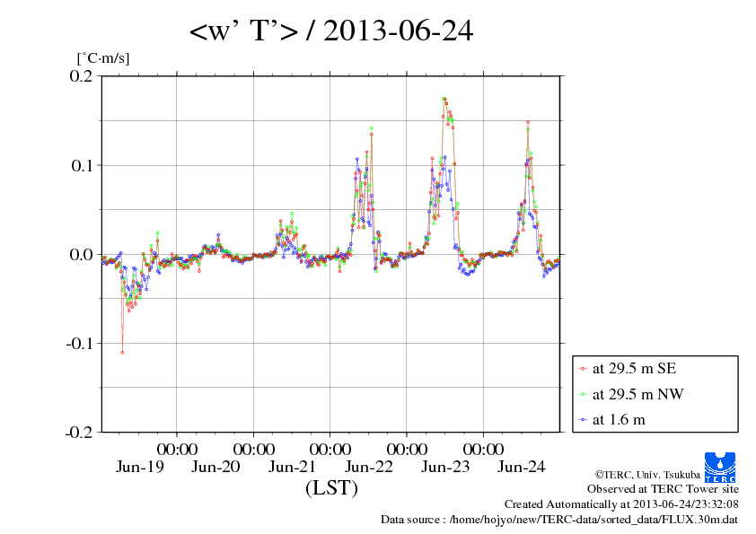The height and width of the screenshot is (534, 756).
Task: Click the y-axis value 0.0
Action: point(81,255)
